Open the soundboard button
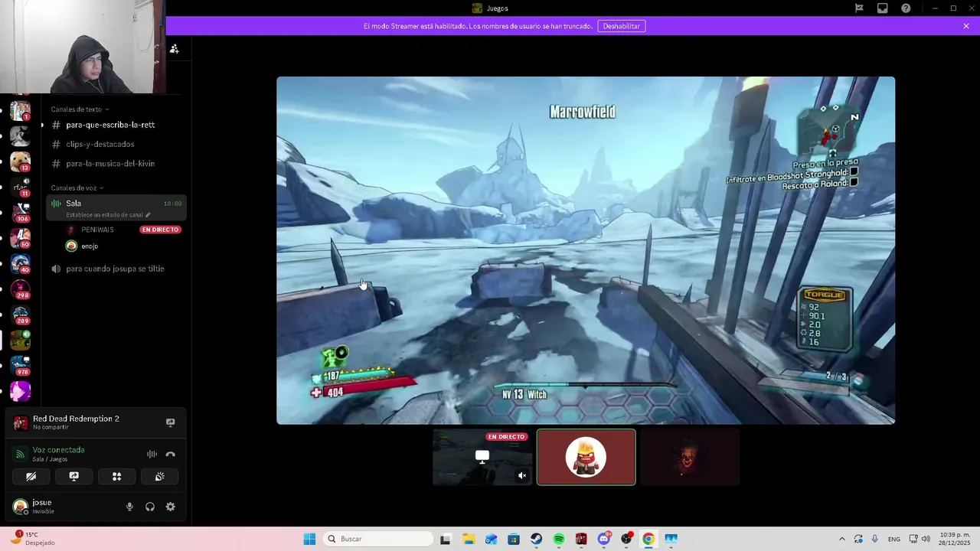 pos(159,476)
